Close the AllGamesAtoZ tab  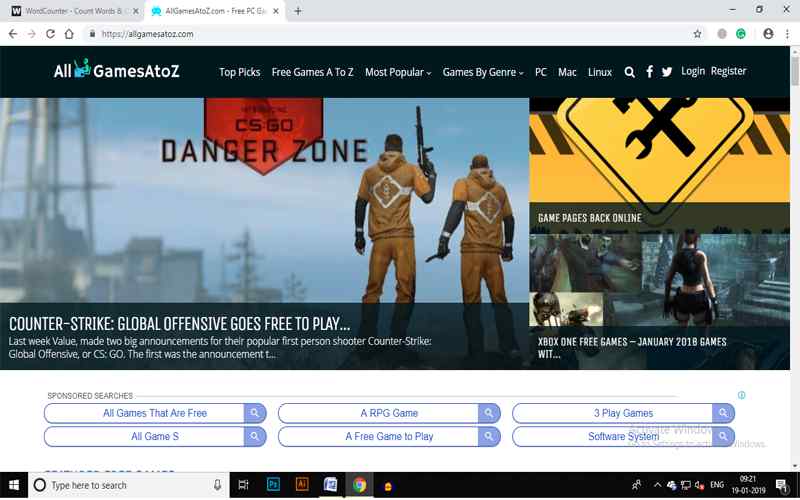pyautogui.click(x=276, y=11)
